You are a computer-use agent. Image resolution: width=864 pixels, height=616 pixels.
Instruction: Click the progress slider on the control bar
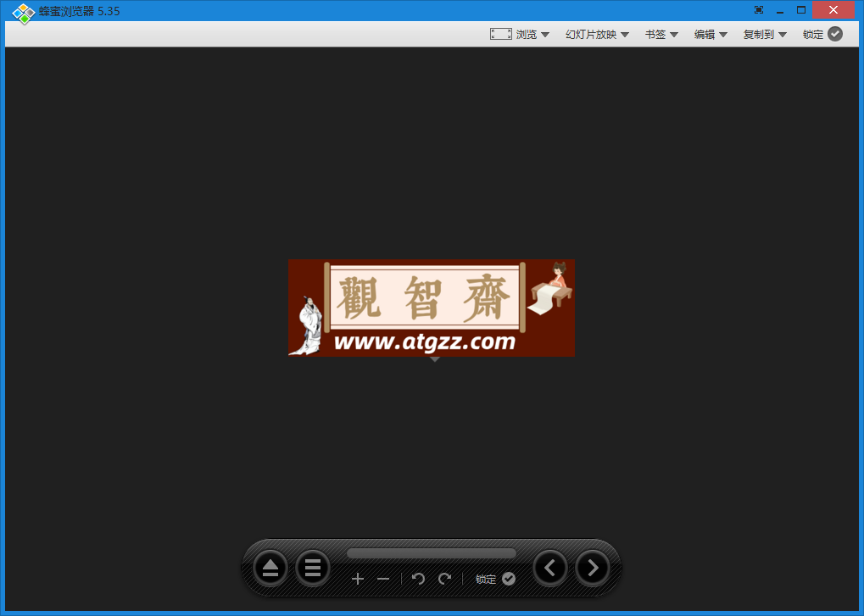pyautogui.click(x=432, y=553)
